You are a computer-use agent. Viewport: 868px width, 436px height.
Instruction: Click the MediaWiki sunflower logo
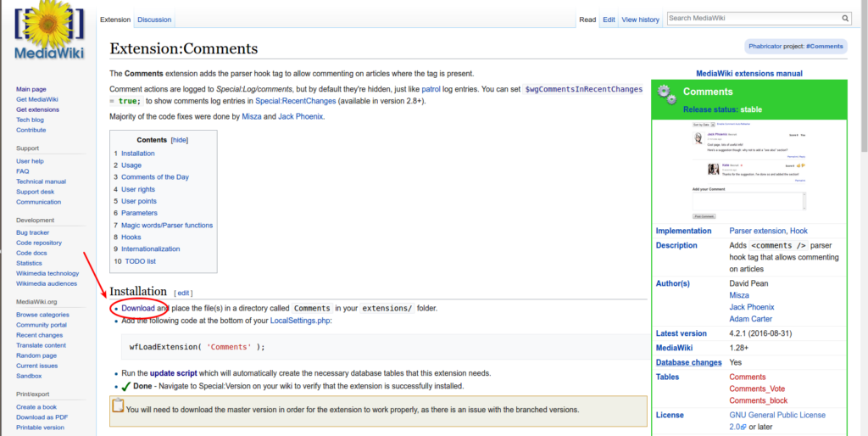49,30
